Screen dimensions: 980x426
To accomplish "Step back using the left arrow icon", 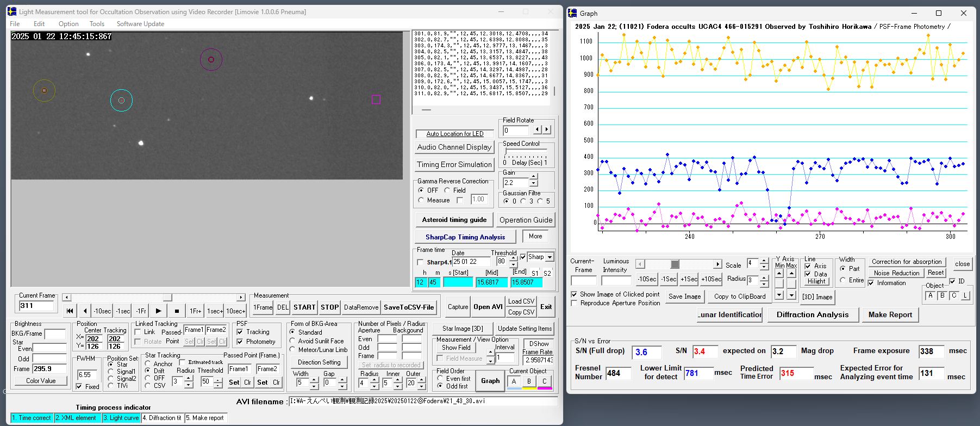I will tap(85, 311).
